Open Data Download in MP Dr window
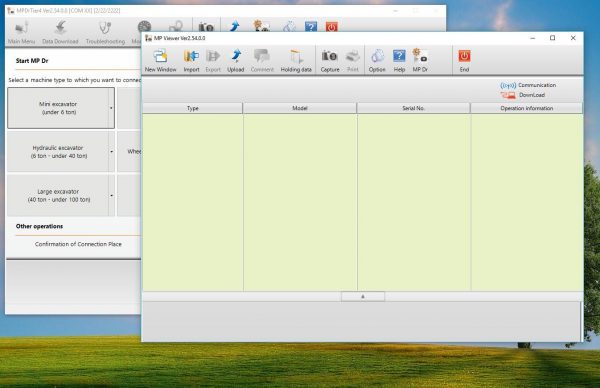This screenshot has width=600, height=388. pyautogui.click(x=60, y=33)
